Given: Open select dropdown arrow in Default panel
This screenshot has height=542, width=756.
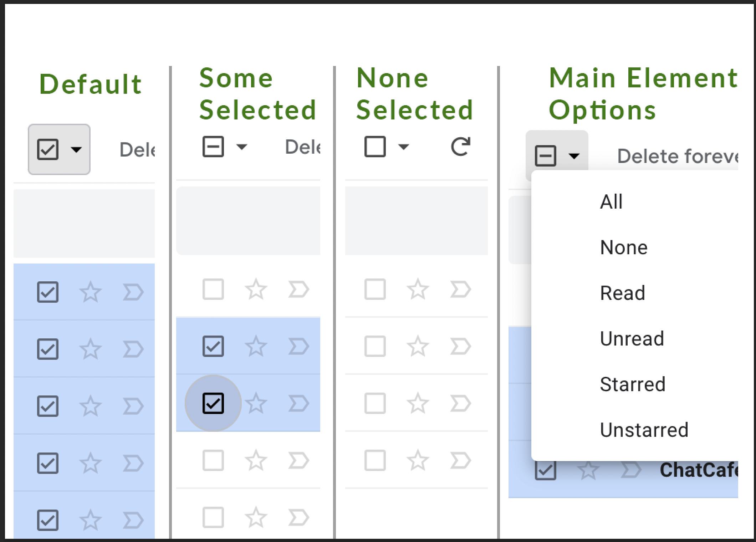Looking at the screenshot, I should (76, 149).
